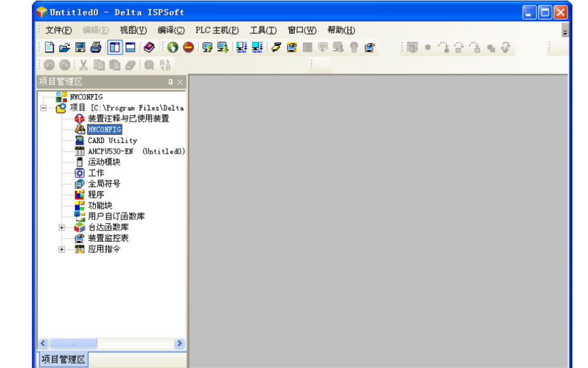The image size is (588, 368).
Task: Click the red Stop PLC icon
Action: click(x=189, y=47)
